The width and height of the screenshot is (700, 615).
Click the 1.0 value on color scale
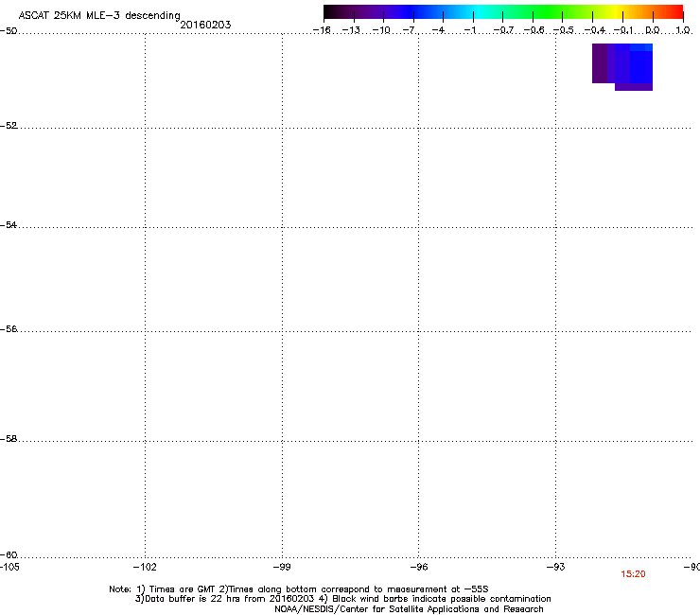pyautogui.click(x=683, y=30)
